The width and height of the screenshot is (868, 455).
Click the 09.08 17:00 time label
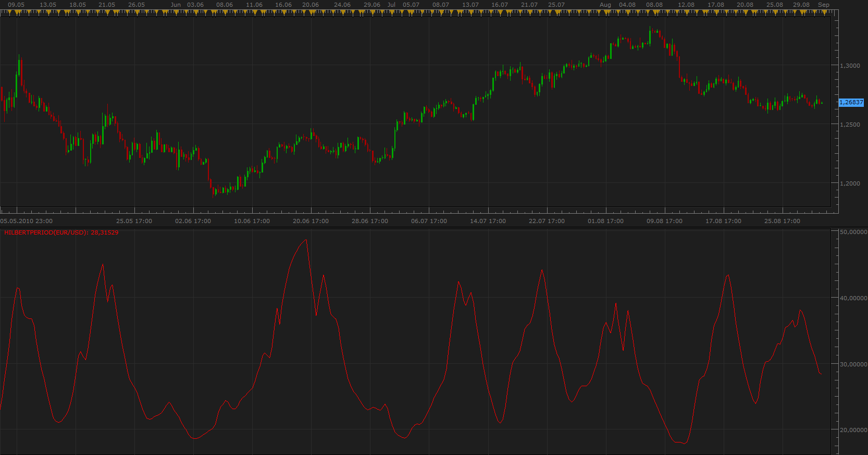click(x=665, y=221)
